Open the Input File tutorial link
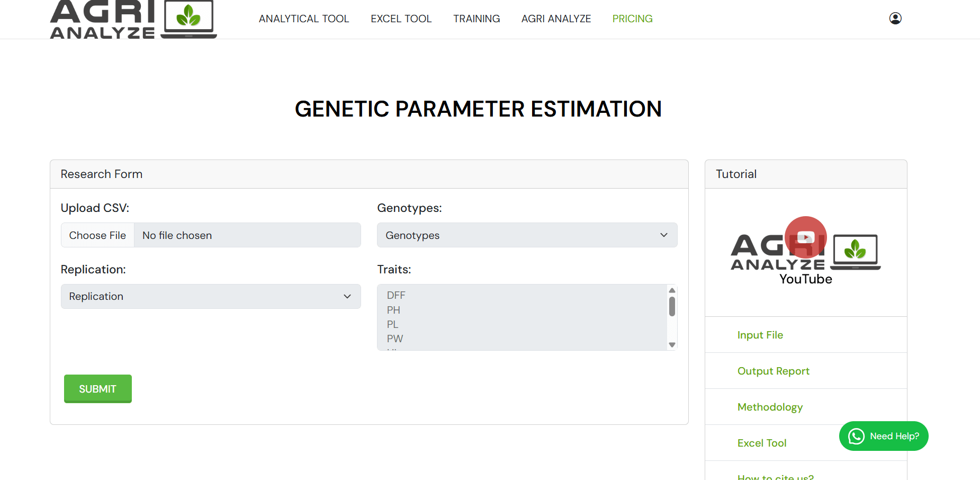Image resolution: width=980 pixels, height=480 pixels. point(760,335)
